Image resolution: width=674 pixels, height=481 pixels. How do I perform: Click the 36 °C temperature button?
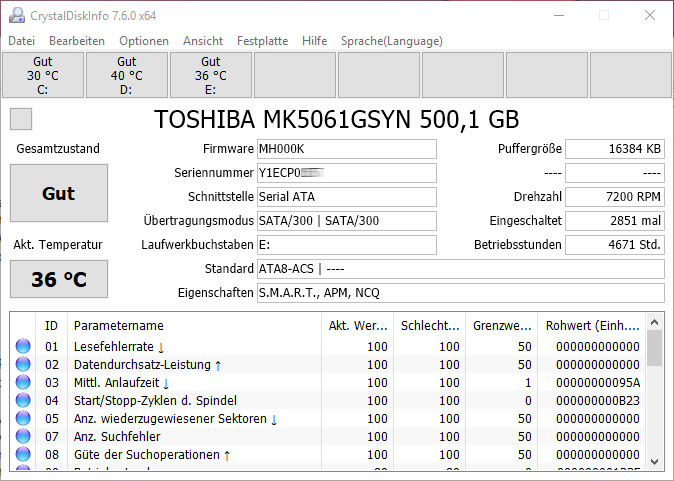59,279
